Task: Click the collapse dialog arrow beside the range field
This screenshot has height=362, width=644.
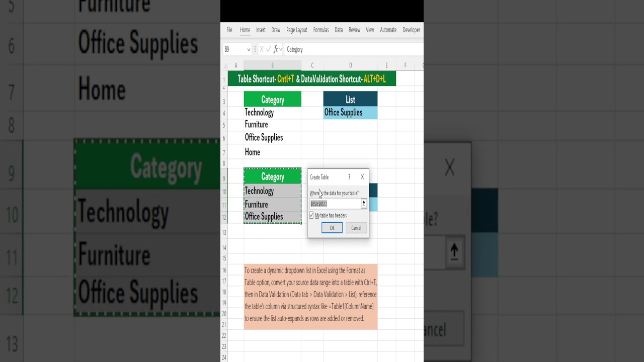Action: click(364, 204)
